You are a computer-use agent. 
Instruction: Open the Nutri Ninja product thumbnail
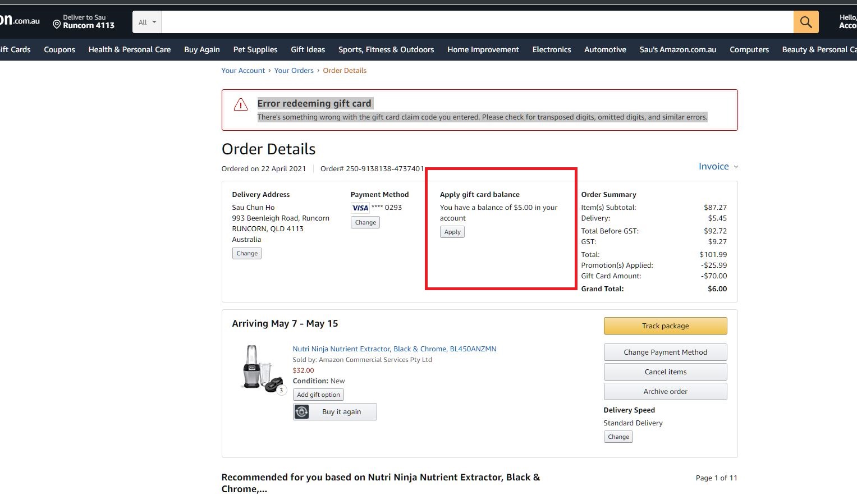(x=263, y=369)
